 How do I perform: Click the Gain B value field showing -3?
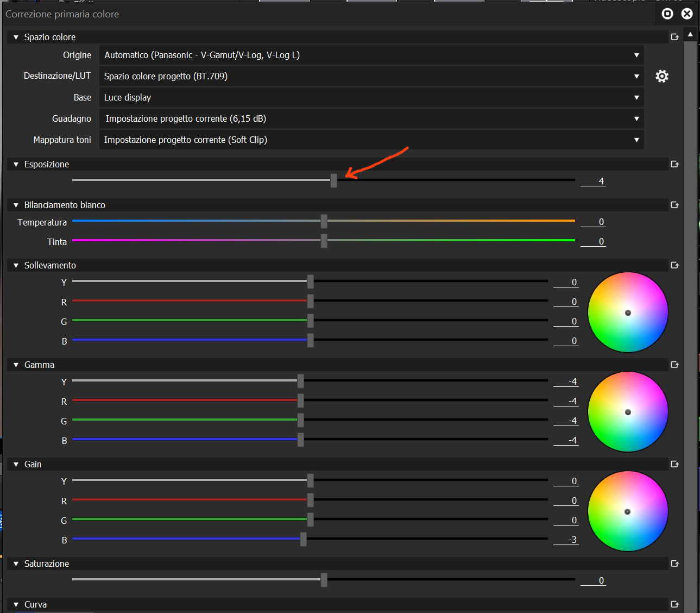point(566,540)
